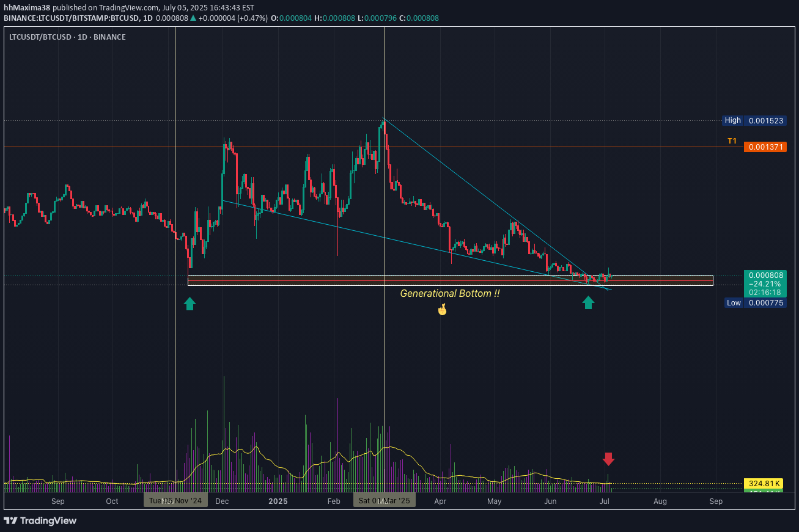This screenshot has width=799, height=532.
Task: Select the green triangle next to the price change
Action: tap(194, 18)
